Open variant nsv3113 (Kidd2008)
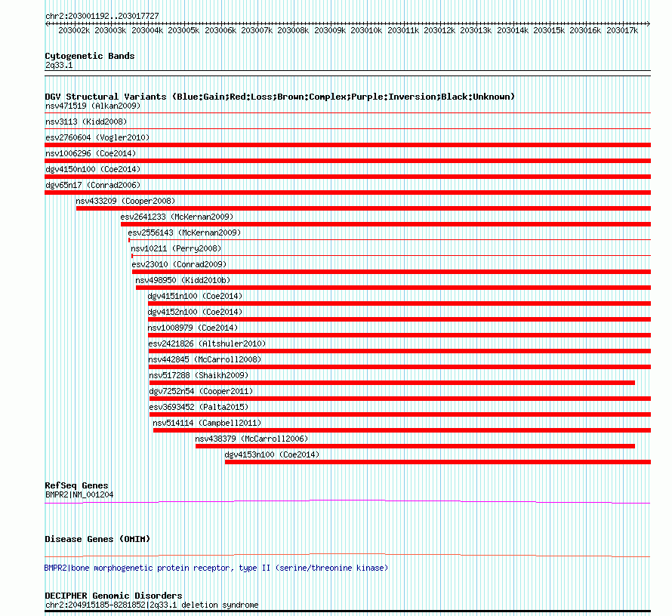The image size is (672, 616). 86,122
